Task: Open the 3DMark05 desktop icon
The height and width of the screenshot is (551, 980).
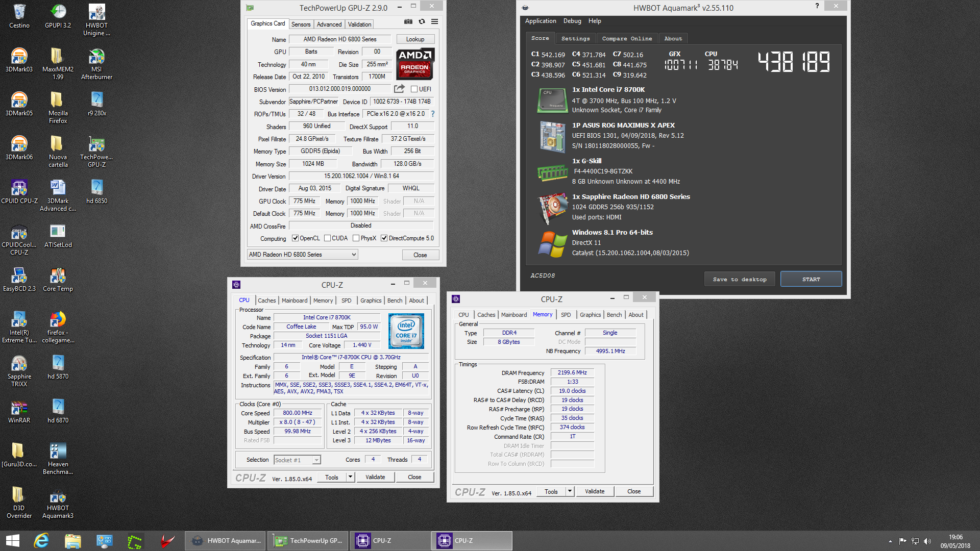Action: tap(19, 104)
